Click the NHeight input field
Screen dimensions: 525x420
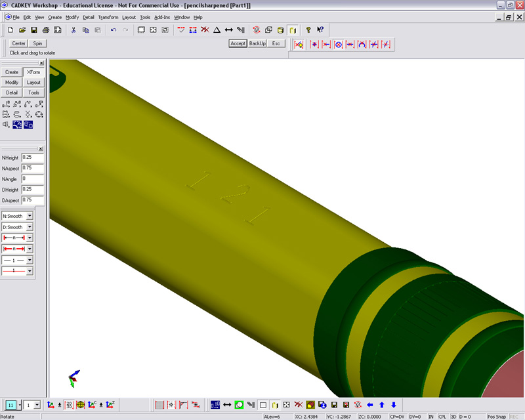32,157
